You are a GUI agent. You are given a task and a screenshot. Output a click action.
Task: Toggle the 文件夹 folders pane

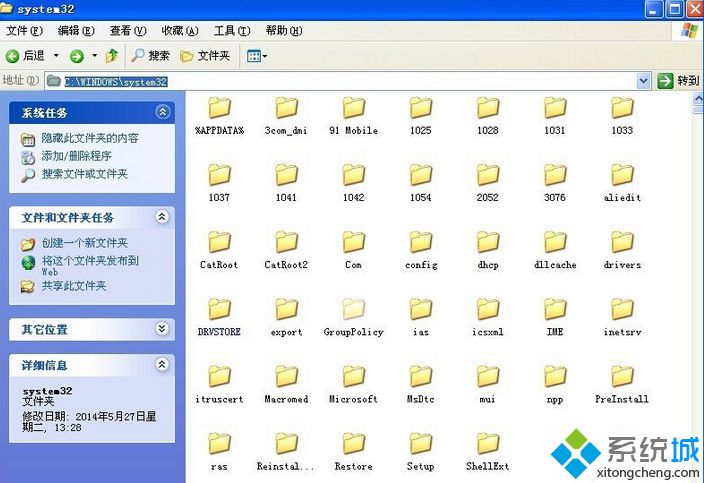[205, 56]
